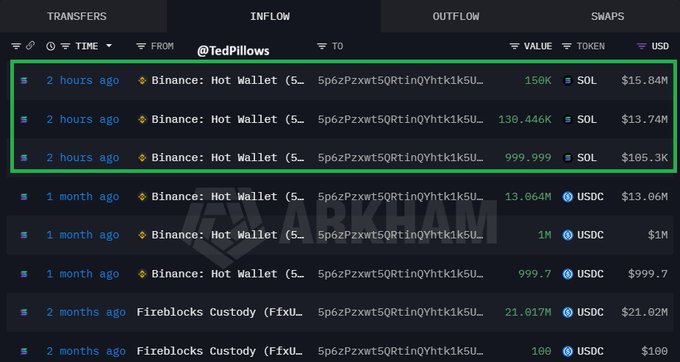Open Fireblocks Custody sender on 21.017M row

220,312
